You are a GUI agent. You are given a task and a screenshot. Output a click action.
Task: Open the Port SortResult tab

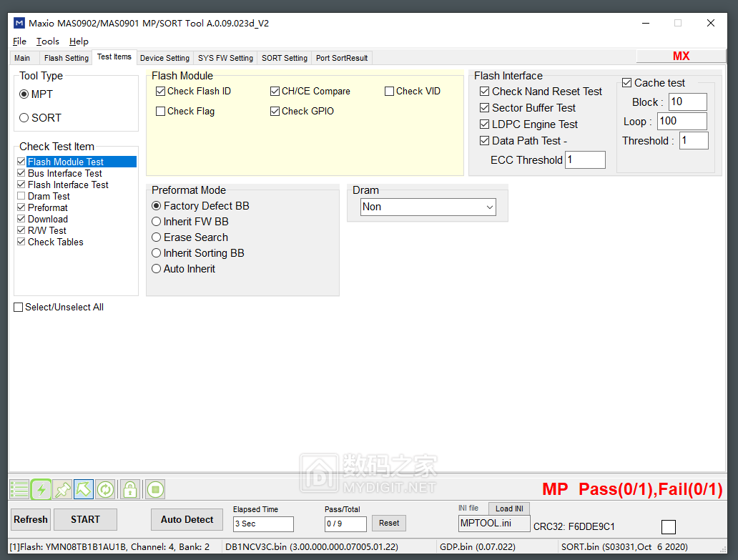tap(342, 58)
